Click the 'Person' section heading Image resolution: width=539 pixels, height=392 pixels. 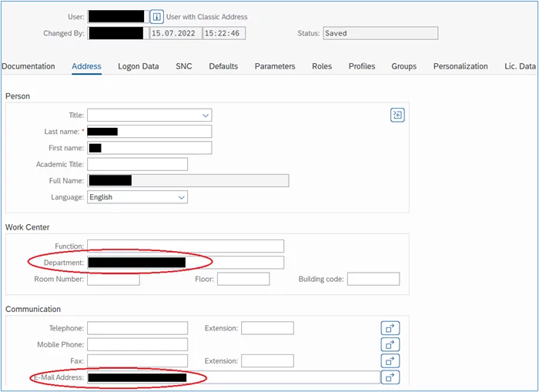pyautogui.click(x=18, y=96)
